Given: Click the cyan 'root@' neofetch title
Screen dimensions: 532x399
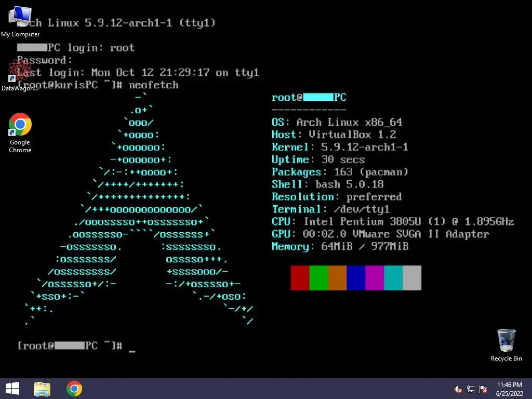Looking at the screenshot, I should tap(309, 97).
